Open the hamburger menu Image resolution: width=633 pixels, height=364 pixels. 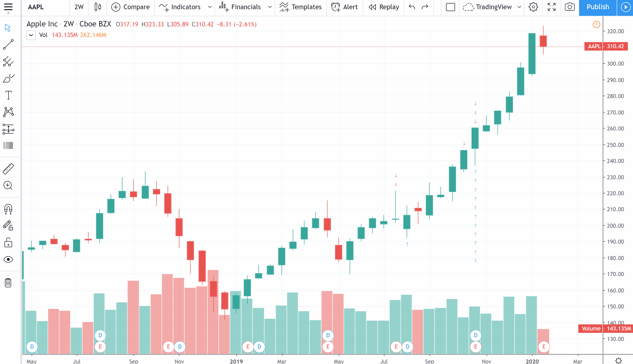click(8, 7)
